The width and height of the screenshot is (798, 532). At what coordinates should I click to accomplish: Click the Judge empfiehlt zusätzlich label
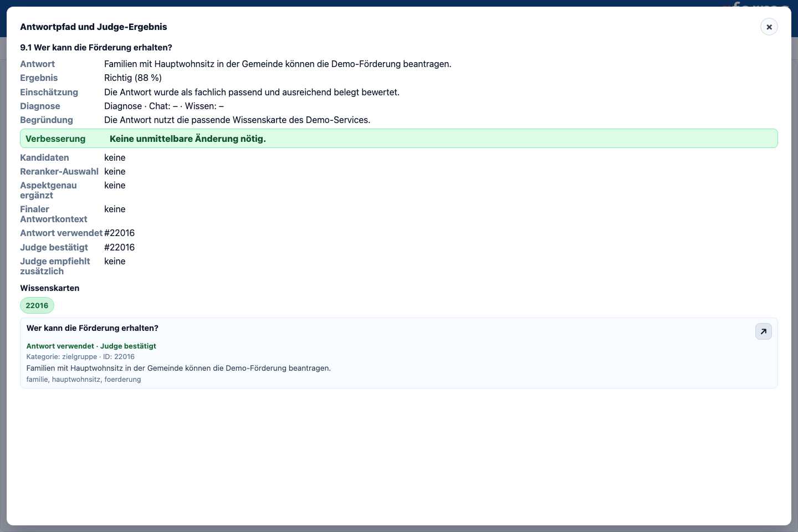55,266
